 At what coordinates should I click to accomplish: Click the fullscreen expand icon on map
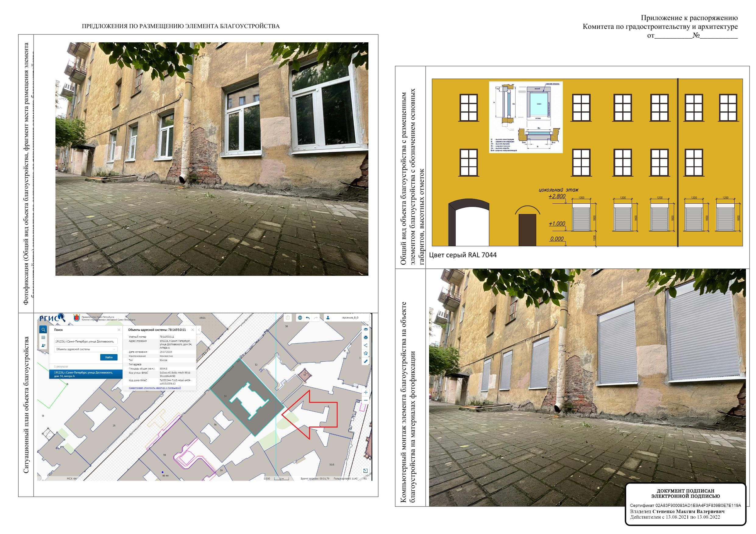click(365, 471)
